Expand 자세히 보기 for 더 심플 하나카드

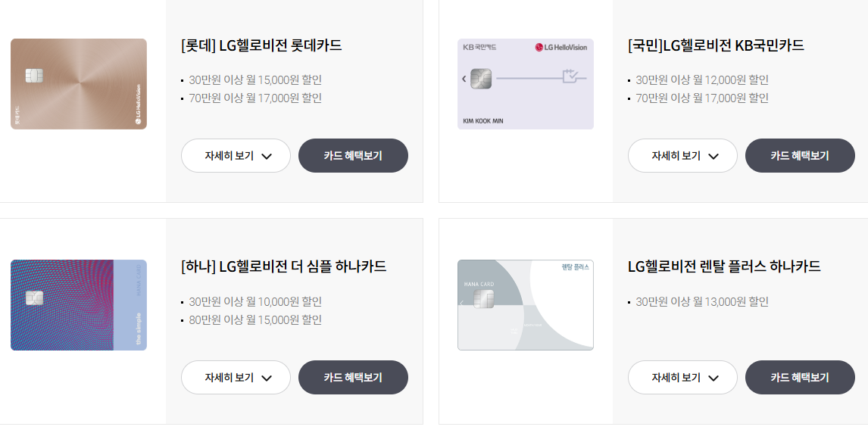pos(236,377)
